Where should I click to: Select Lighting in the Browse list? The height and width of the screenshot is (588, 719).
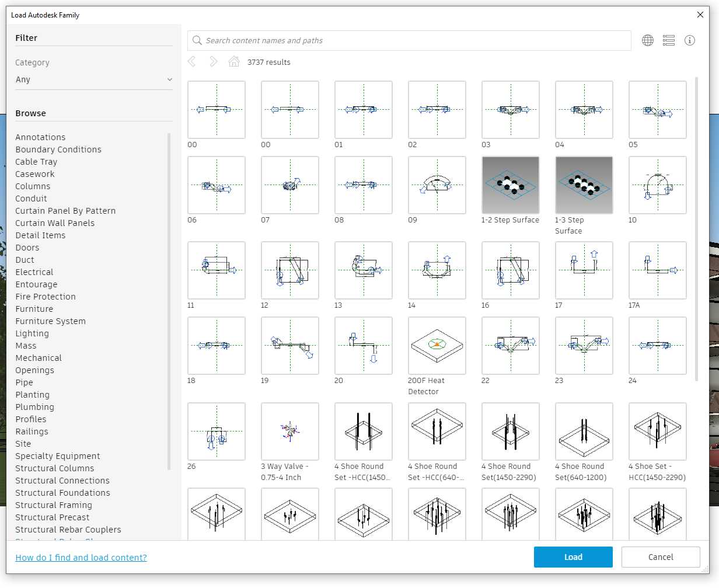point(32,333)
